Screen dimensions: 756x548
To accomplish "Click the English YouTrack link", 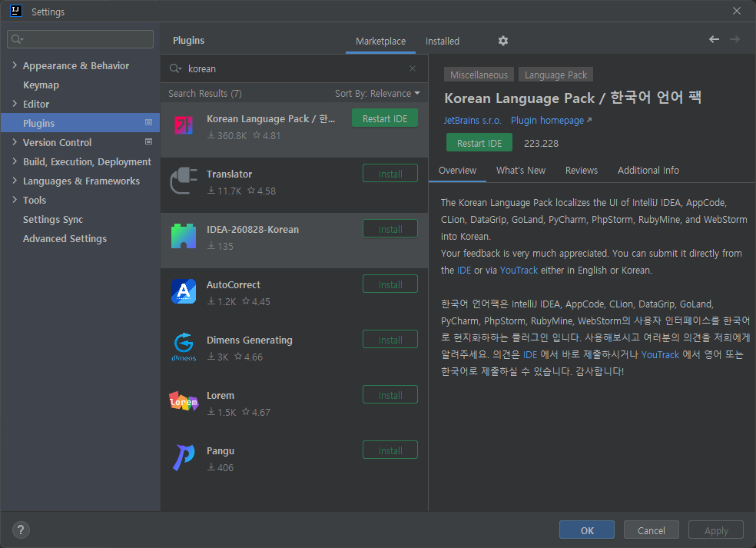I will click(519, 270).
